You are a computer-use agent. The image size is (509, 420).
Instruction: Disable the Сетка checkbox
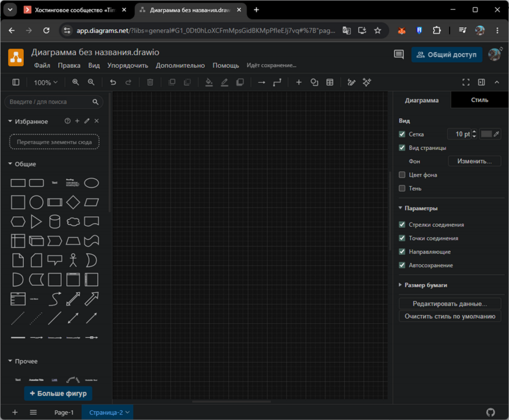pyautogui.click(x=402, y=134)
